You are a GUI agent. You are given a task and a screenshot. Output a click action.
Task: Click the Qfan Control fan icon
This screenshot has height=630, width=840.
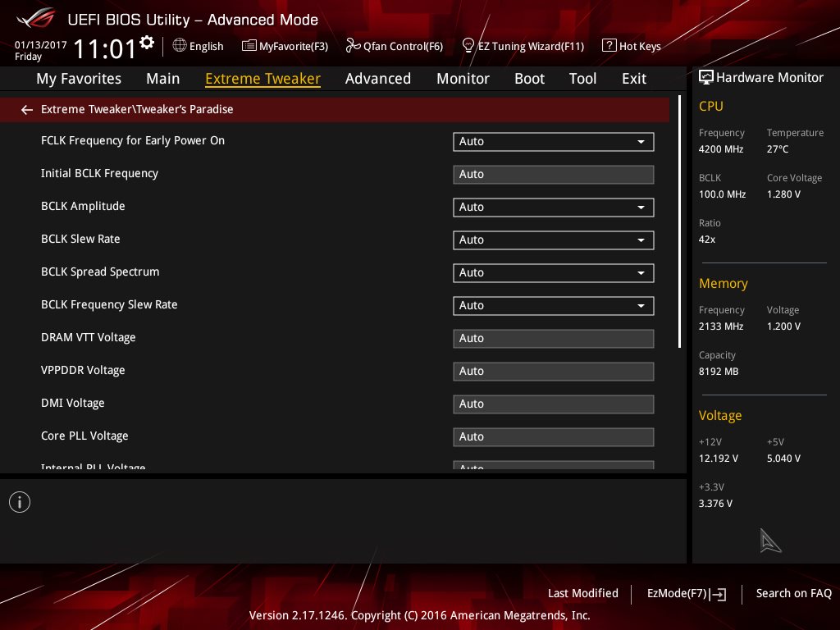(353, 46)
